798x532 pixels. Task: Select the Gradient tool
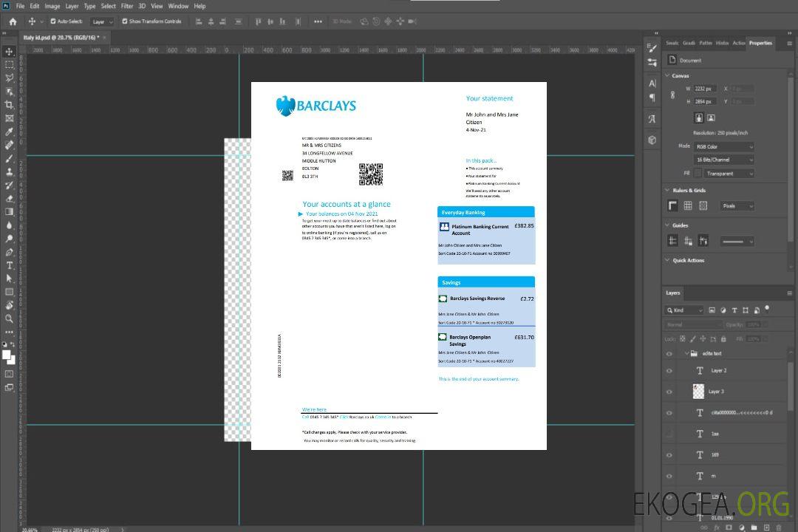(9, 212)
